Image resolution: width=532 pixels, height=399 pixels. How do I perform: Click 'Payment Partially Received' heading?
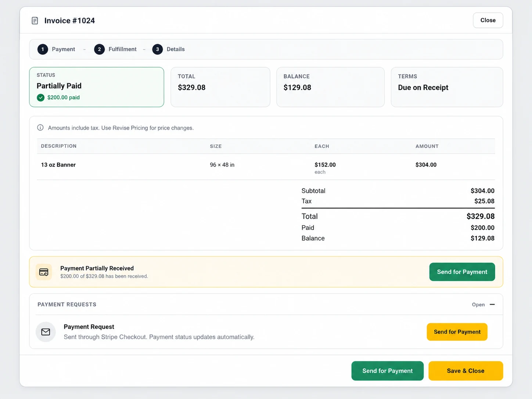pos(97,268)
